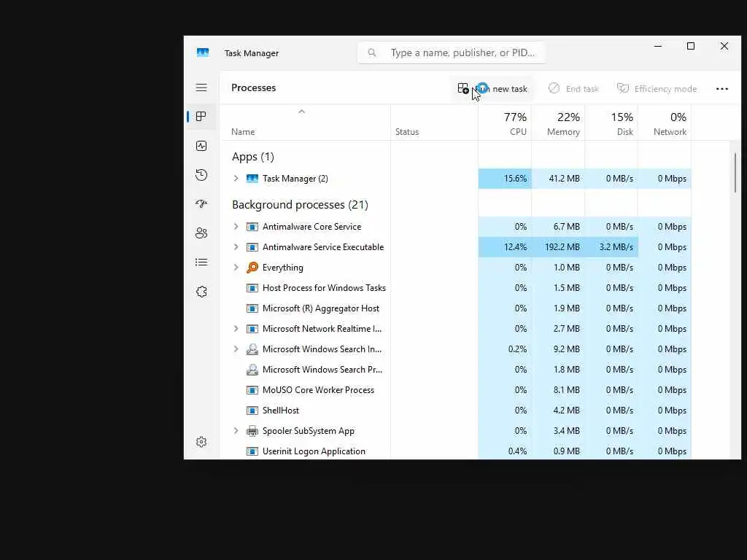747x560 pixels.
Task: Click the sort arrow above the Name column
Action: [x=301, y=112]
